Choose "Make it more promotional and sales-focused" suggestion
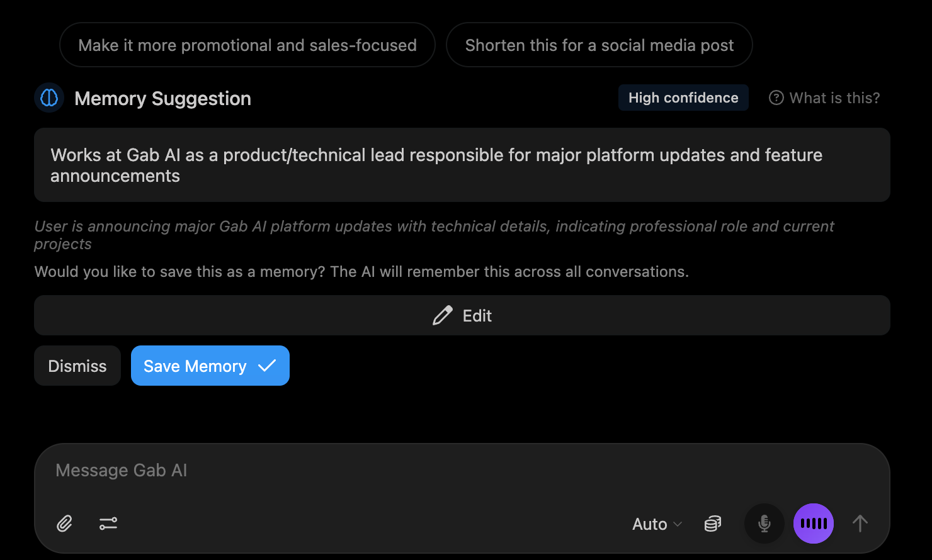Viewport: 932px width, 560px height. pos(247,45)
